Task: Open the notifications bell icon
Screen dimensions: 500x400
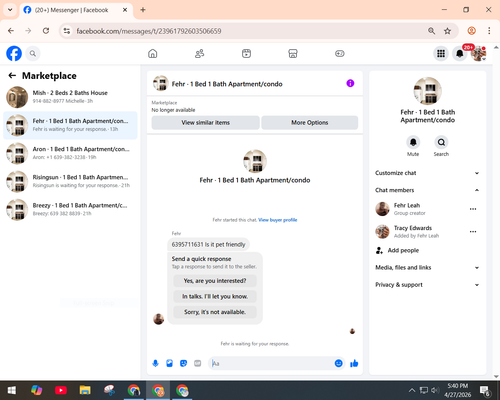Action: point(460,53)
